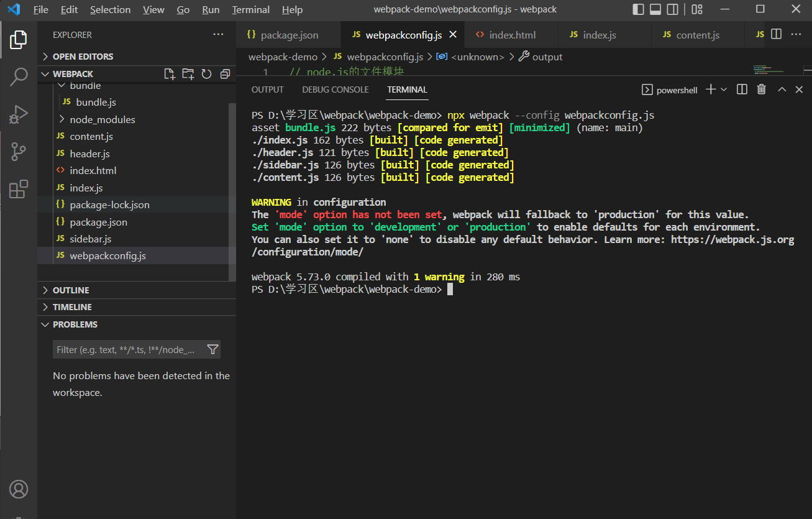Collapse the WEBPACK folder section

(73, 74)
